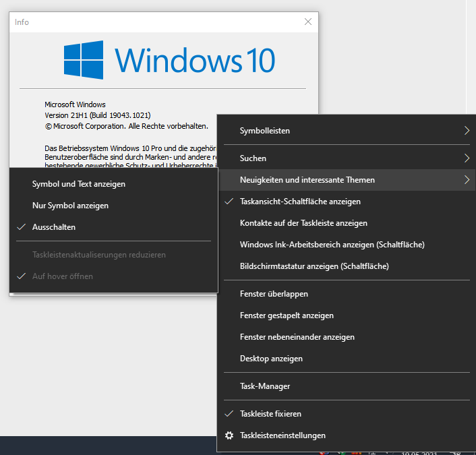Open the Suchen submenu

(x=347, y=158)
